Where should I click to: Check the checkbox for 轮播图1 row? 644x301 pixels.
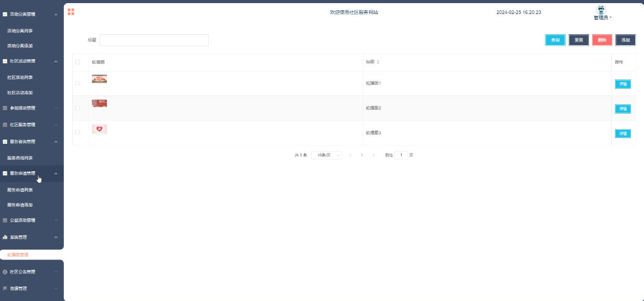78,83
